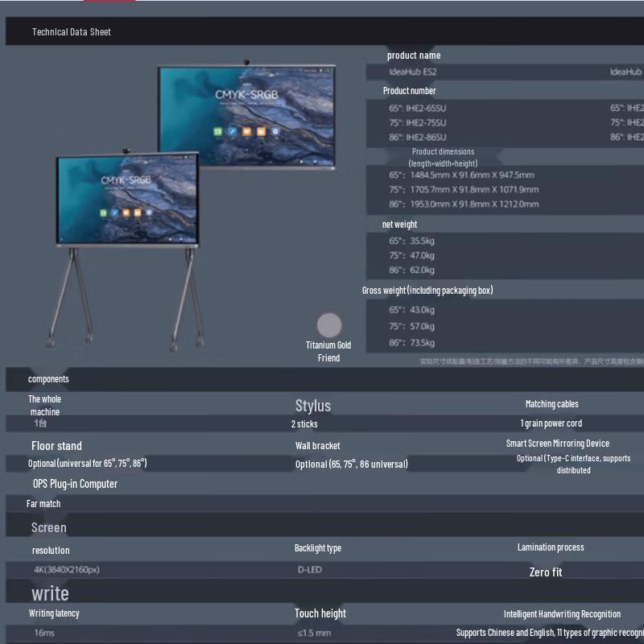
Task: Click the Writing latency label
Action: point(54,613)
